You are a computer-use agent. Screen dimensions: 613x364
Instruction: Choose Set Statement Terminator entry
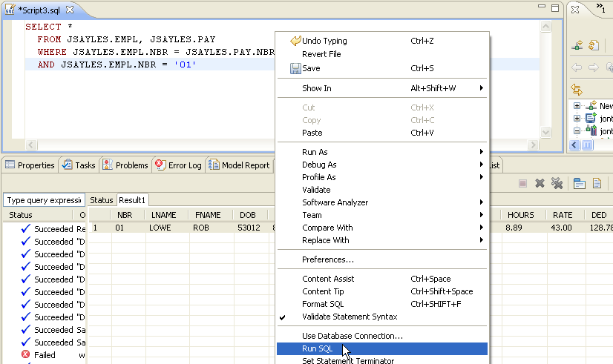pos(382,360)
